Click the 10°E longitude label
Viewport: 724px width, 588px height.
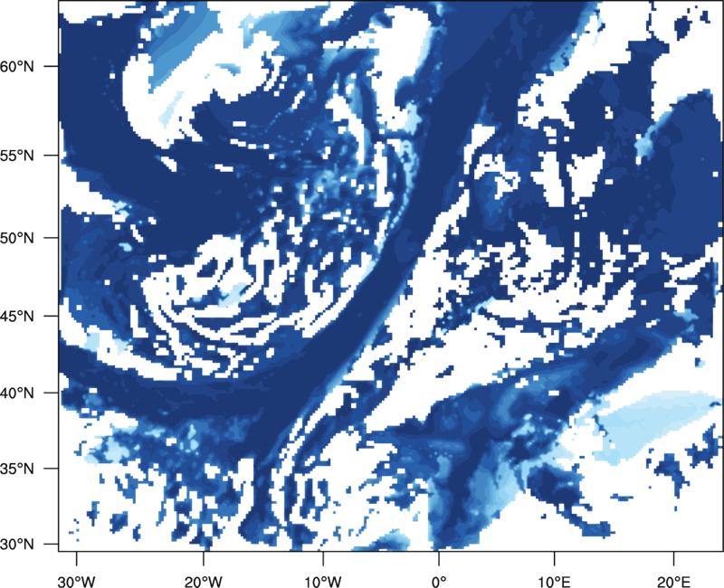[x=554, y=582]
